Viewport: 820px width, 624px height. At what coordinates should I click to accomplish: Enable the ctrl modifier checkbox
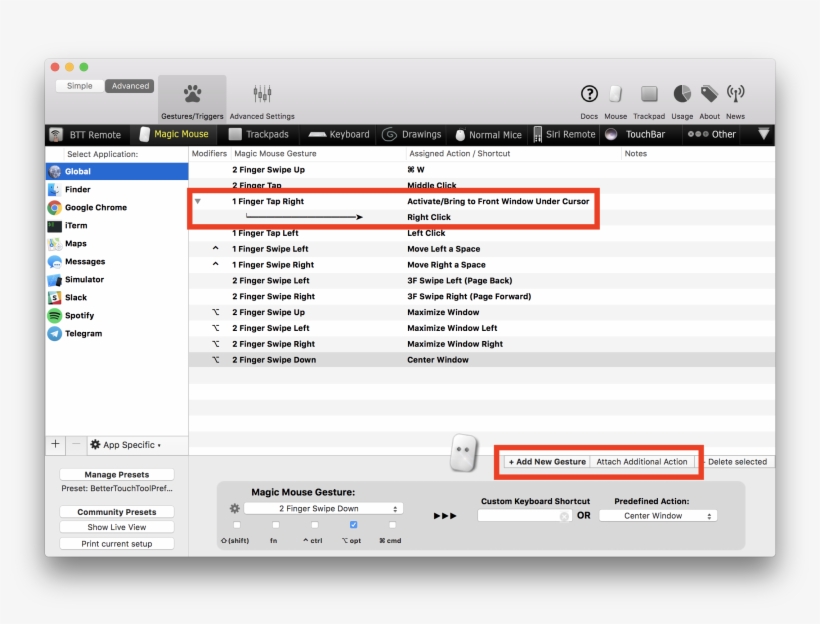click(x=314, y=525)
